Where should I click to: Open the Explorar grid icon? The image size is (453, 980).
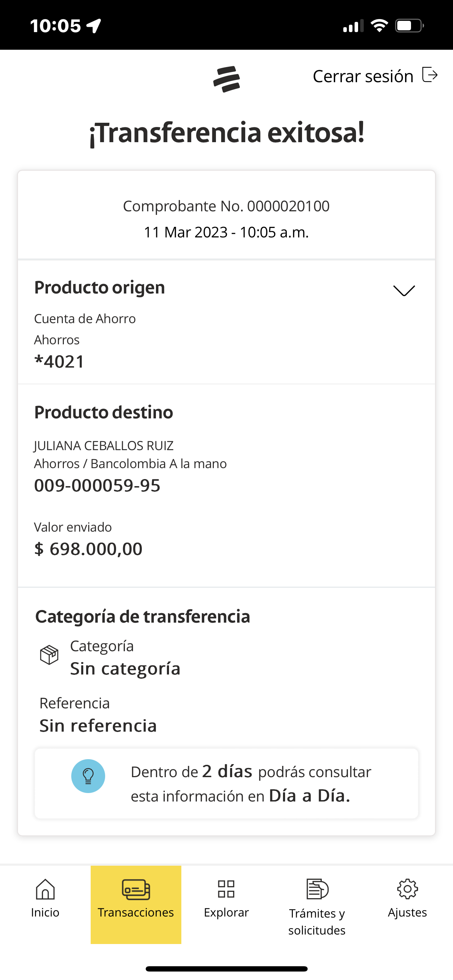pos(226,889)
